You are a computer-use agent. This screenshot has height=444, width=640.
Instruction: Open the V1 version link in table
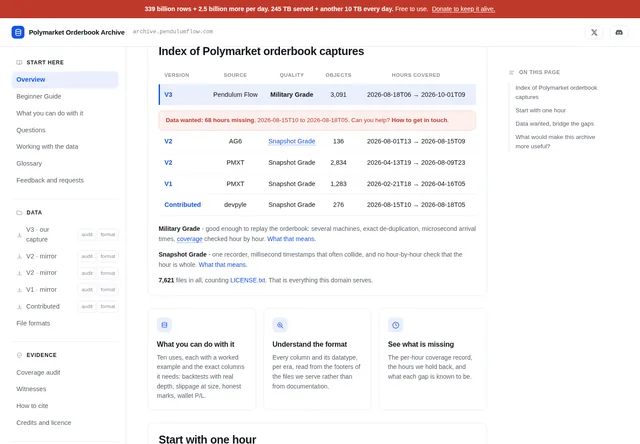(168, 184)
